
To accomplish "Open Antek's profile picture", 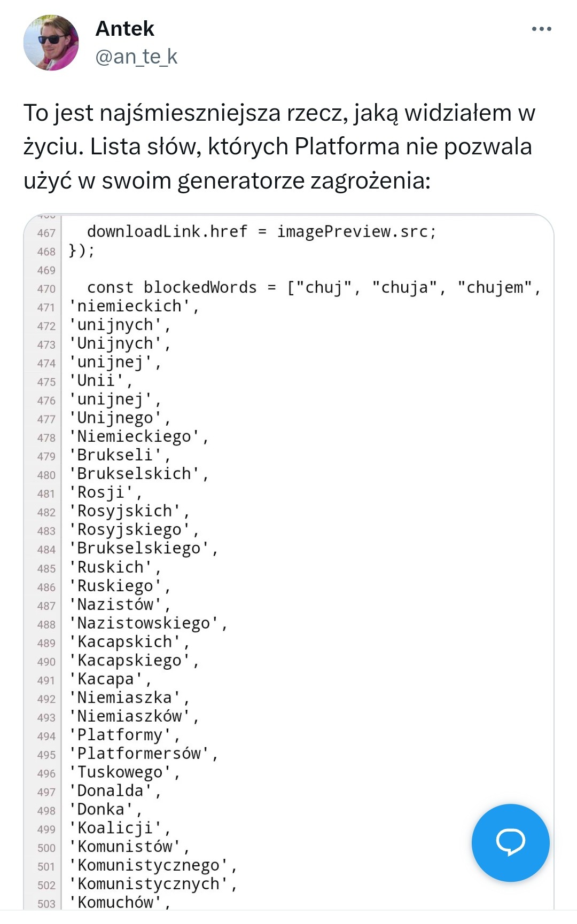I will tap(51, 43).
